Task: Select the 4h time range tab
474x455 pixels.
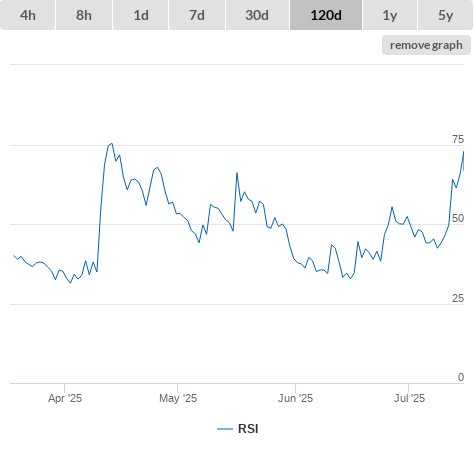Action: tap(28, 15)
